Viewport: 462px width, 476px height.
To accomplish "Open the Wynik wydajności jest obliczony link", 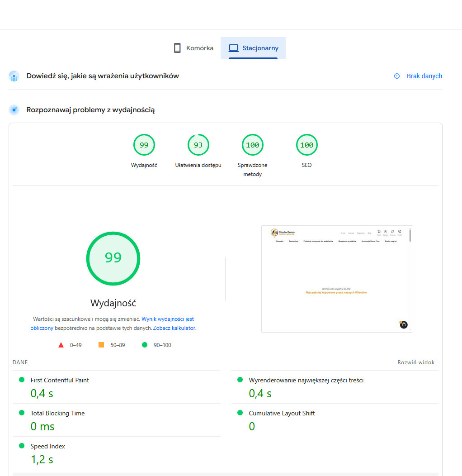I will [168, 319].
